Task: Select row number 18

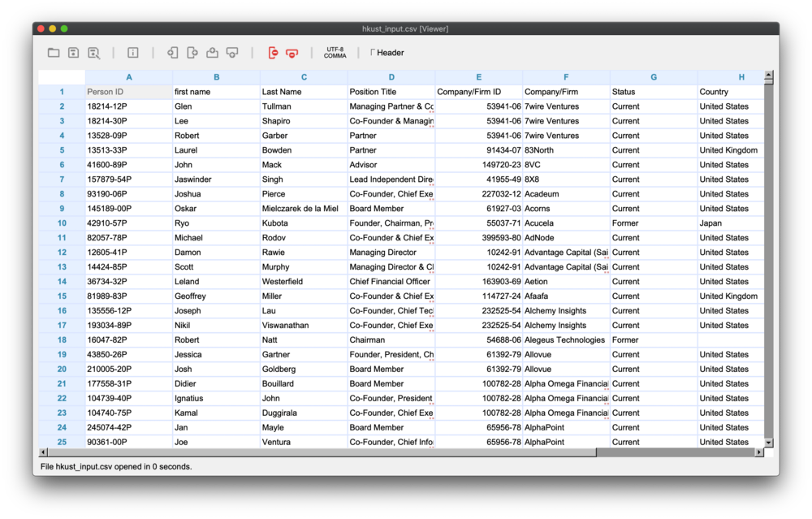Action: tap(62, 340)
